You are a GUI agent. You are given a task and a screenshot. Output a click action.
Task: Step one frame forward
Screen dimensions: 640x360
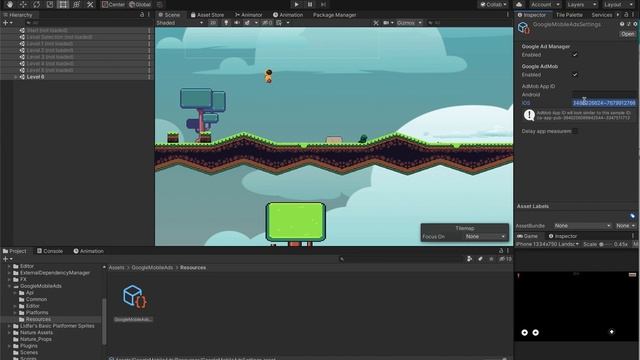pyautogui.click(x=323, y=4)
